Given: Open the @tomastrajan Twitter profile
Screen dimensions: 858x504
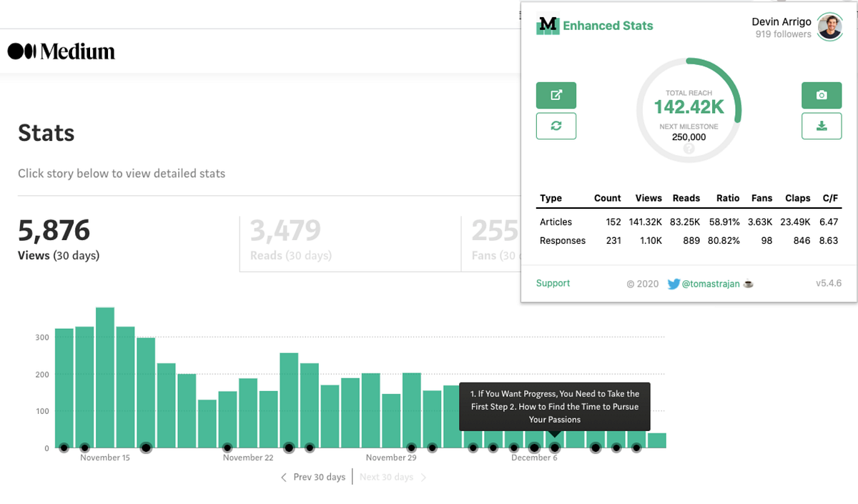Looking at the screenshot, I should click(x=711, y=284).
